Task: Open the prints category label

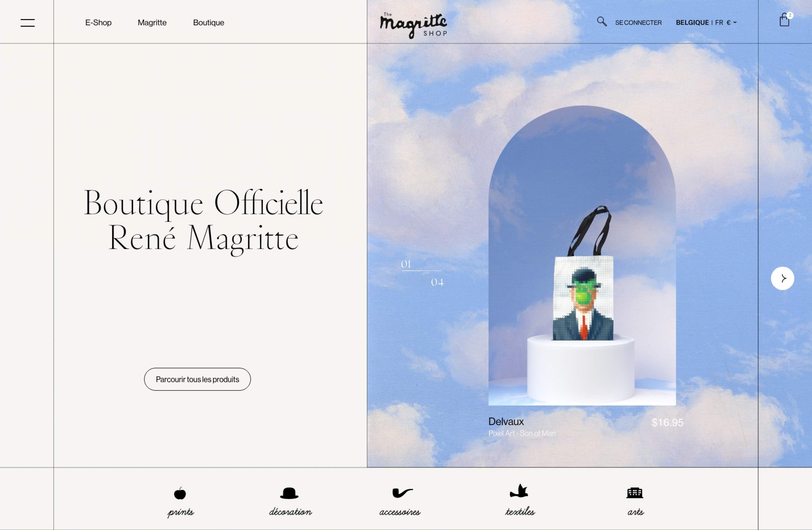Action: click(x=181, y=512)
